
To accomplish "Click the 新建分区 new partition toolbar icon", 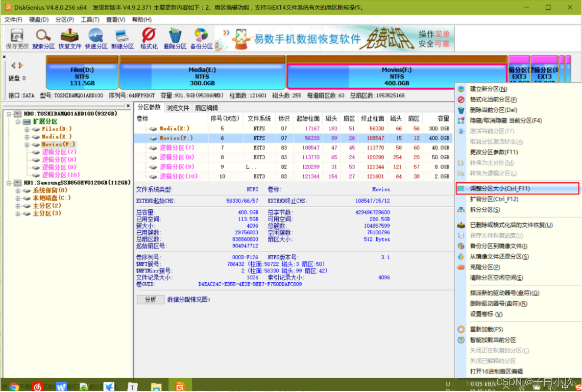I will (123, 39).
